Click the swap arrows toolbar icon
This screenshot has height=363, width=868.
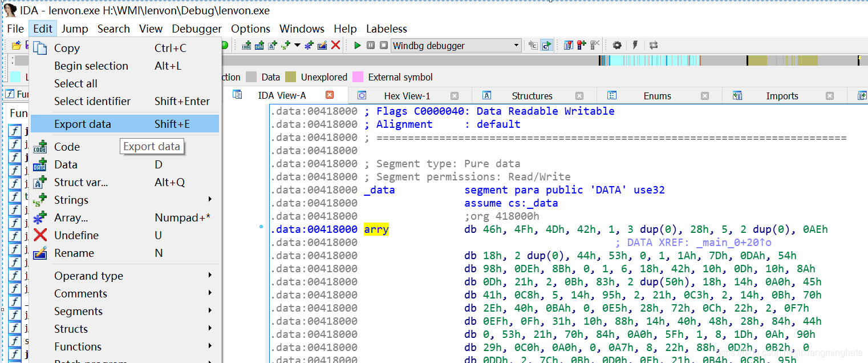654,45
